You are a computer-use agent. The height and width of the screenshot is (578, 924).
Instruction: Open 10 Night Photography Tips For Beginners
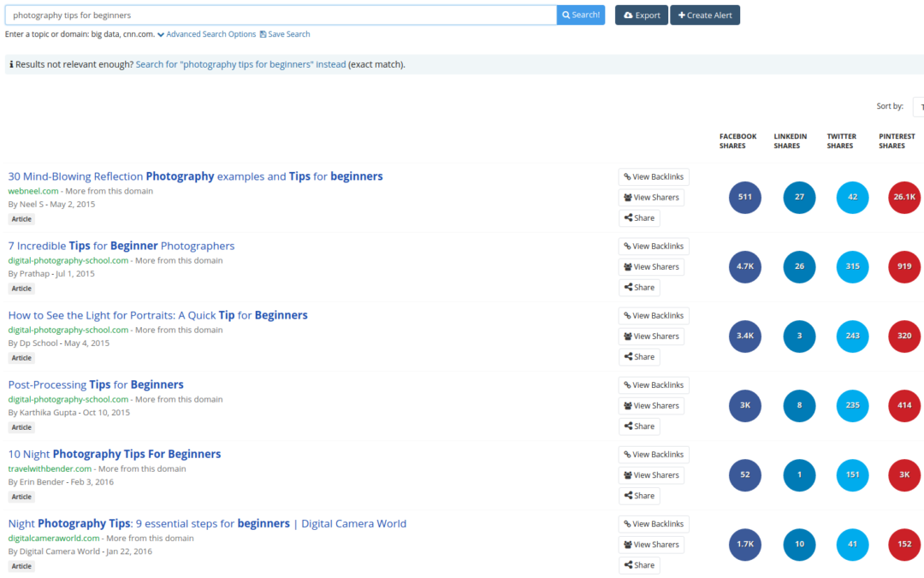(115, 454)
